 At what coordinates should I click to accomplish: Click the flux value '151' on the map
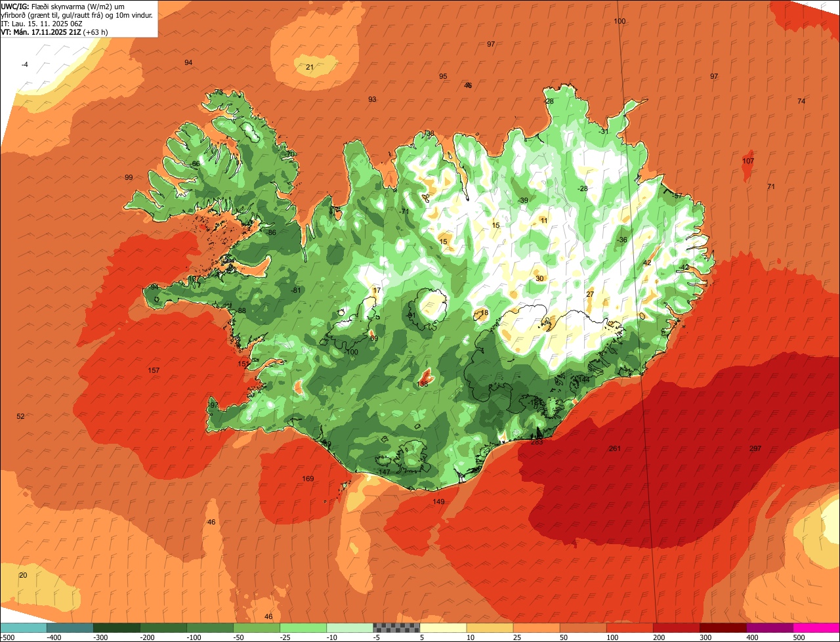[243, 364]
